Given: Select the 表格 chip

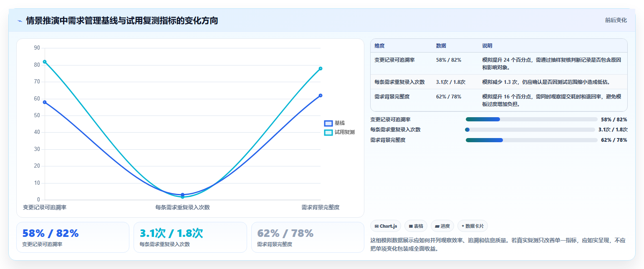Looking at the screenshot, I should click(416, 226).
